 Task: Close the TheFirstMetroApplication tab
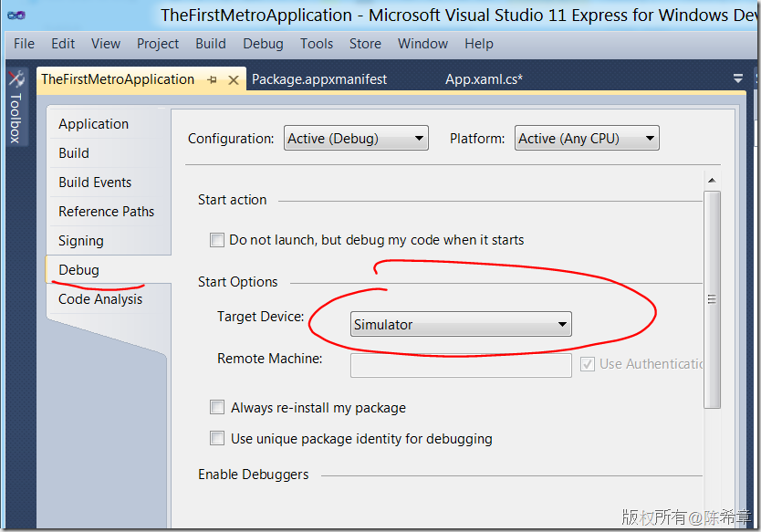pos(234,80)
